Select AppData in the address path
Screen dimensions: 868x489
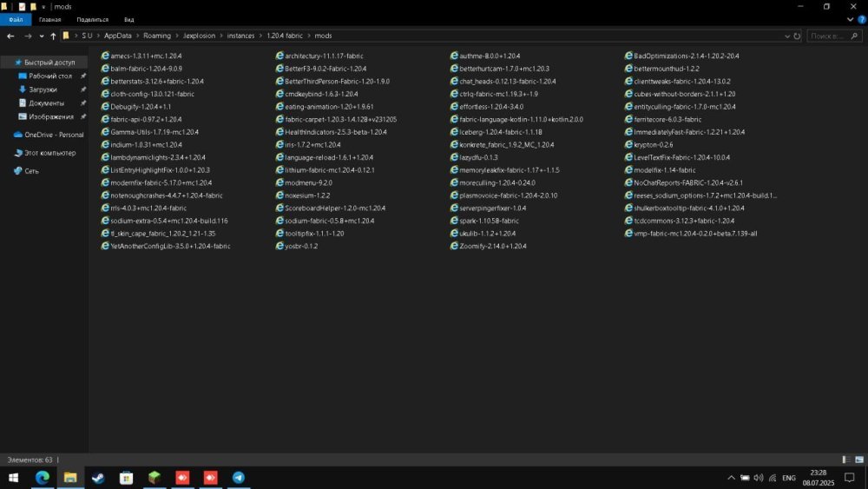point(118,36)
